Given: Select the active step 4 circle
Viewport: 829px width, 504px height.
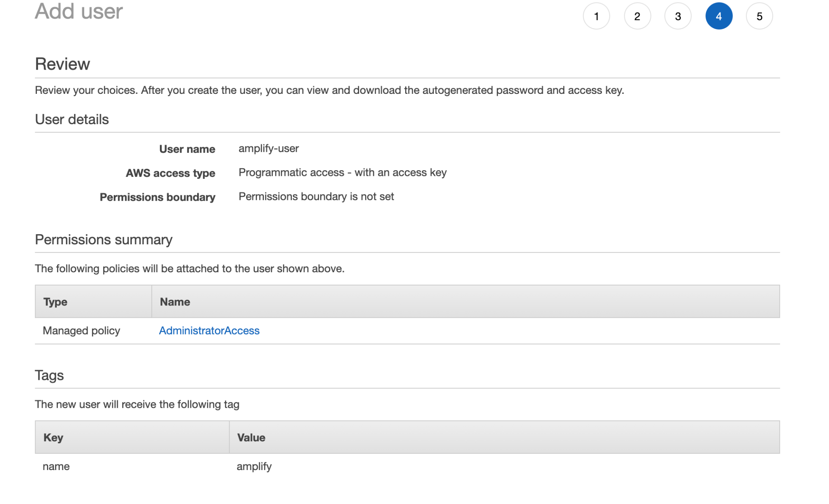Looking at the screenshot, I should click(x=719, y=16).
